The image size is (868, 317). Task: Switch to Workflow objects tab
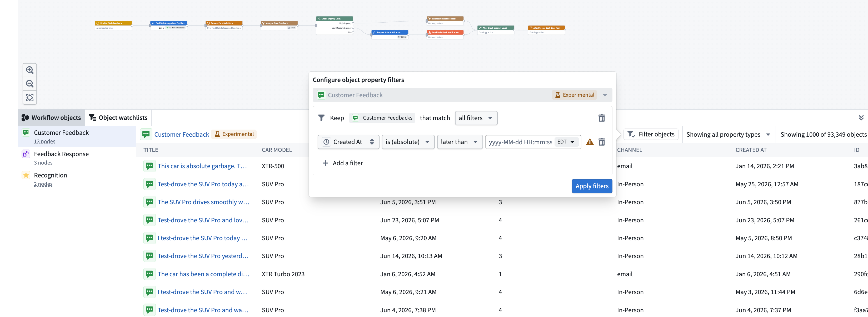51,117
